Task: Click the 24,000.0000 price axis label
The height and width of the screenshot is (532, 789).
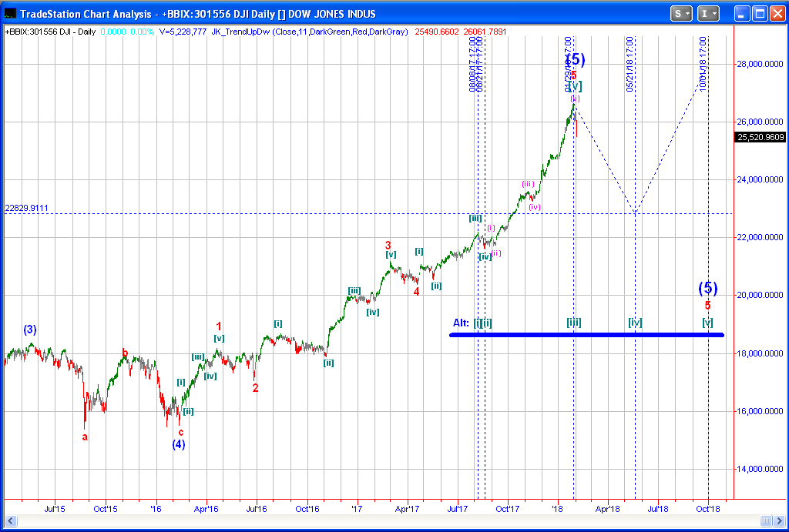Action: coord(760,179)
